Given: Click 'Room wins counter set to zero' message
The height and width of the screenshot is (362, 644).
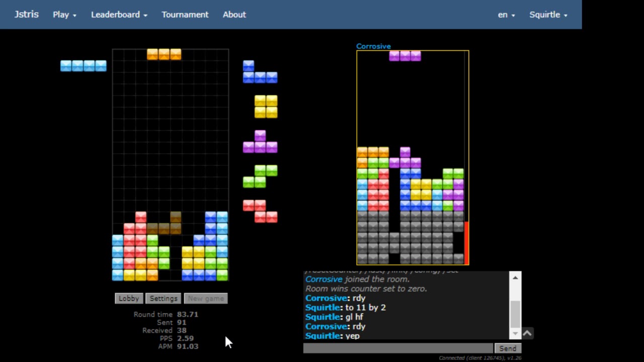Looking at the screenshot, I should click(x=366, y=289).
